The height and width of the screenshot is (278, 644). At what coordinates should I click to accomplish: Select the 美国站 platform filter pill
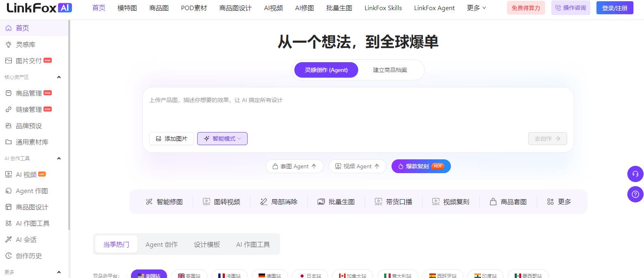[x=149, y=275]
